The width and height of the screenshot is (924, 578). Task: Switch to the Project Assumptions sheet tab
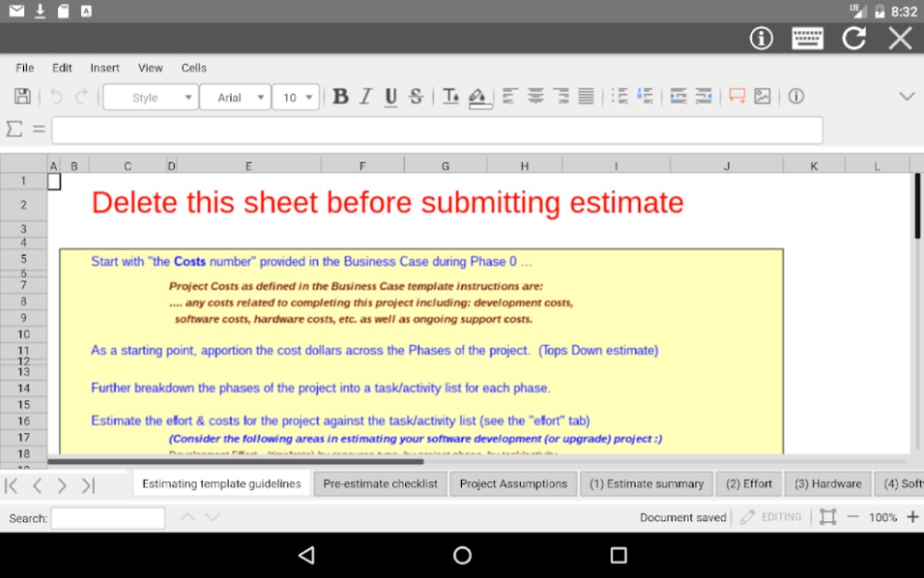(x=513, y=484)
